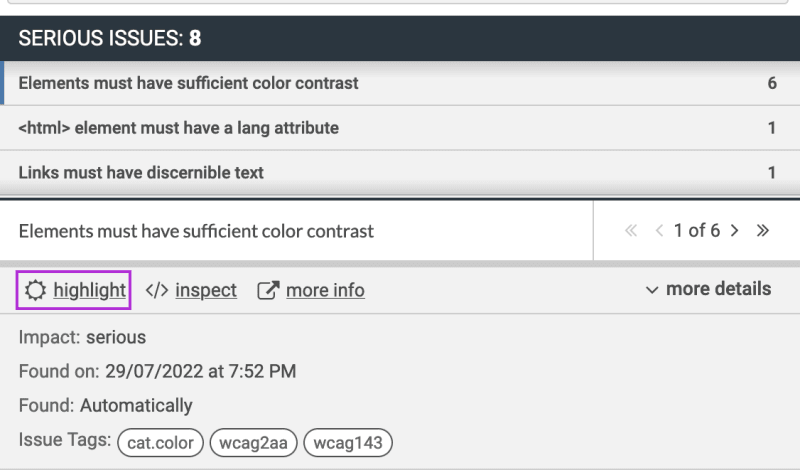This screenshot has width=800, height=475.
Task: Click the more info external link icon
Action: point(268,290)
